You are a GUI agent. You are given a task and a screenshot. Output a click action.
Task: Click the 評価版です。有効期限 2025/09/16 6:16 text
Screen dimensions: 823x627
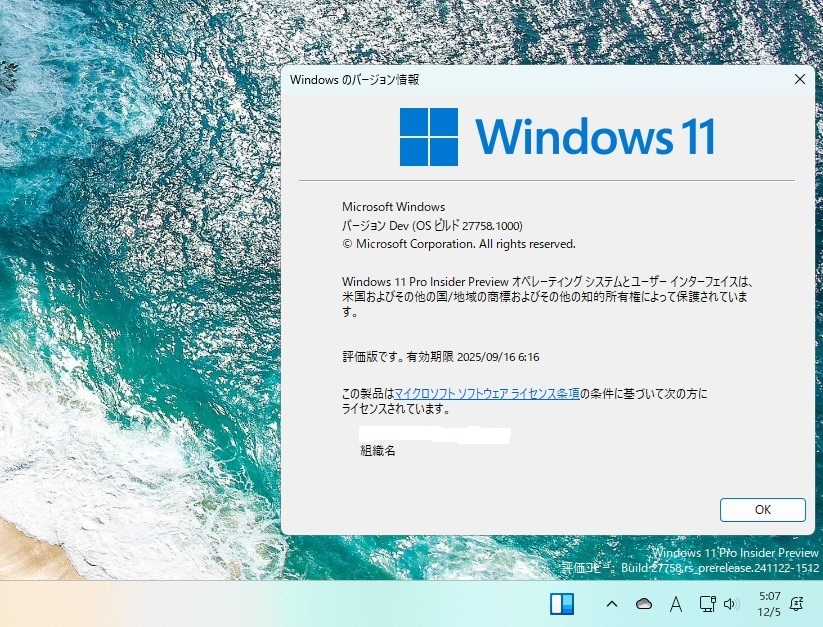pyautogui.click(x=440, y=357)
